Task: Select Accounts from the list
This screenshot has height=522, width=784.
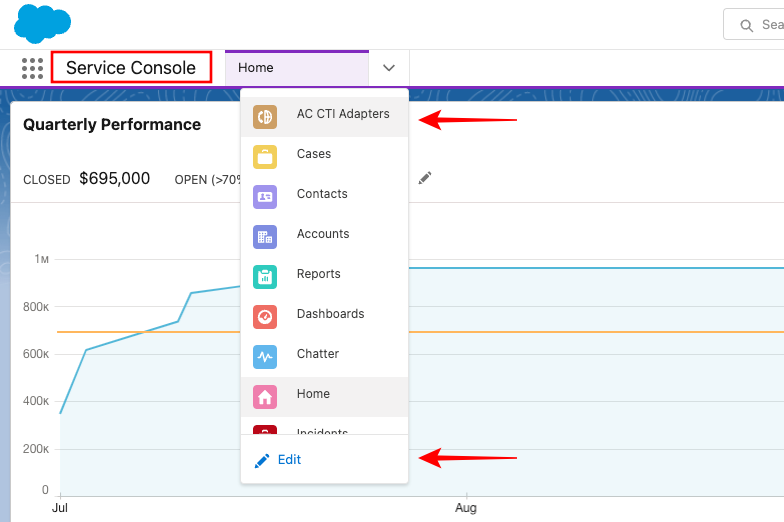Action: coord(324,237)
